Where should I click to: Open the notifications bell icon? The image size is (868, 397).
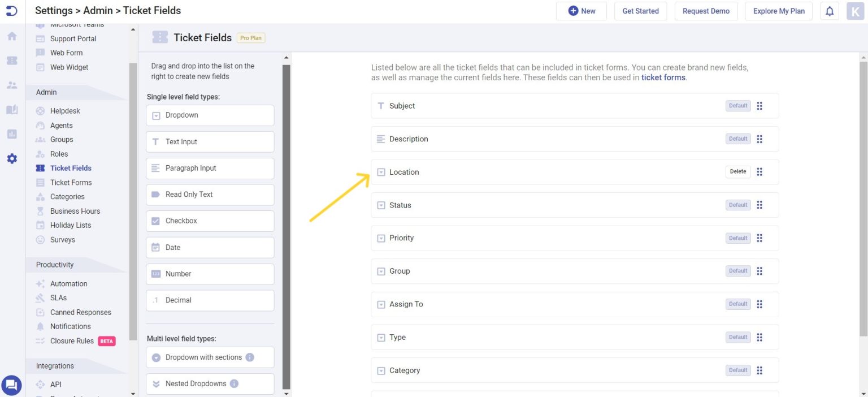coord(830,11)
